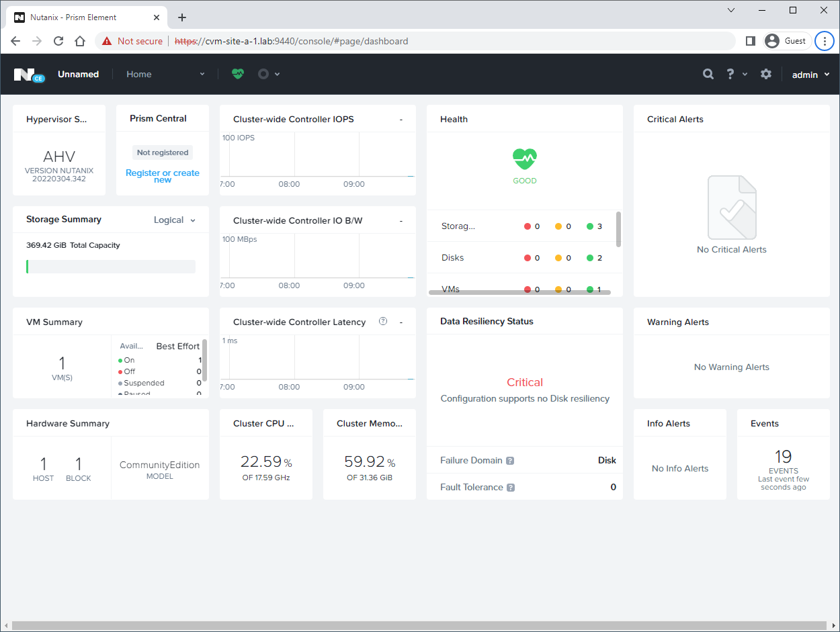Click the Controller IO B/W dash menu
This screenshot has width=840, height=632.
(401, 221)
